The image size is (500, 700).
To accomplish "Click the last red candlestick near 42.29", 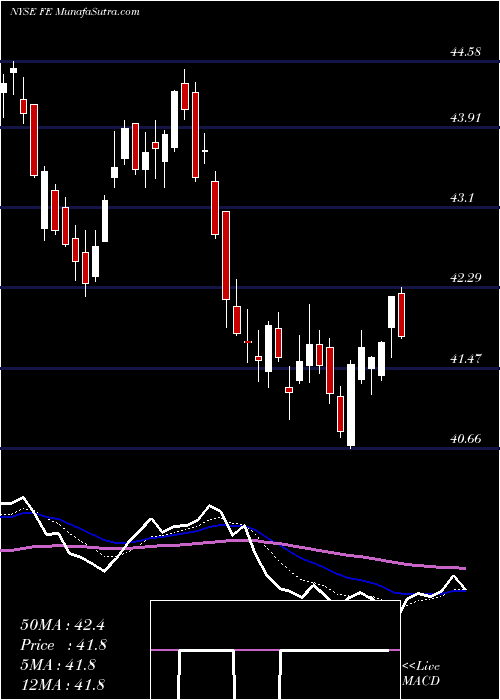I will 401,313.
